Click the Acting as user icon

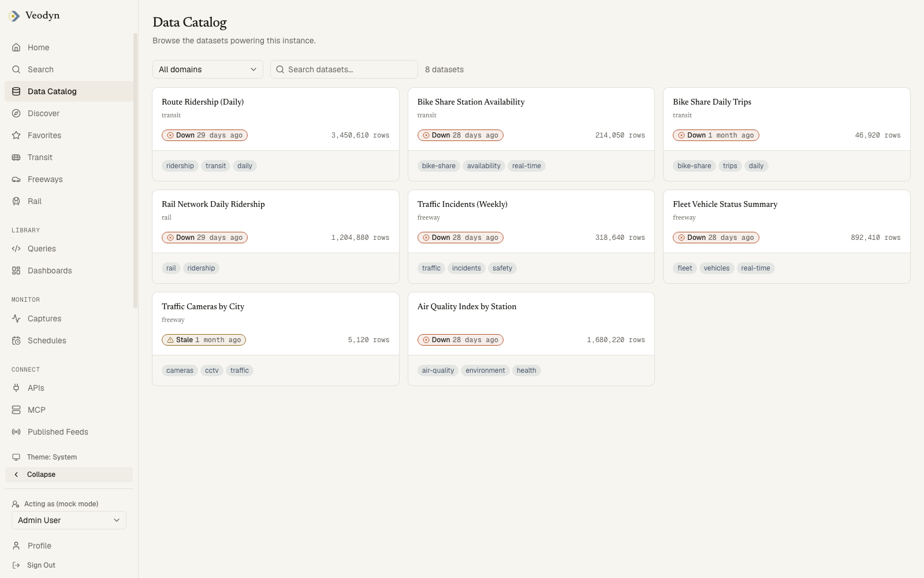click(x=16, y=504)
